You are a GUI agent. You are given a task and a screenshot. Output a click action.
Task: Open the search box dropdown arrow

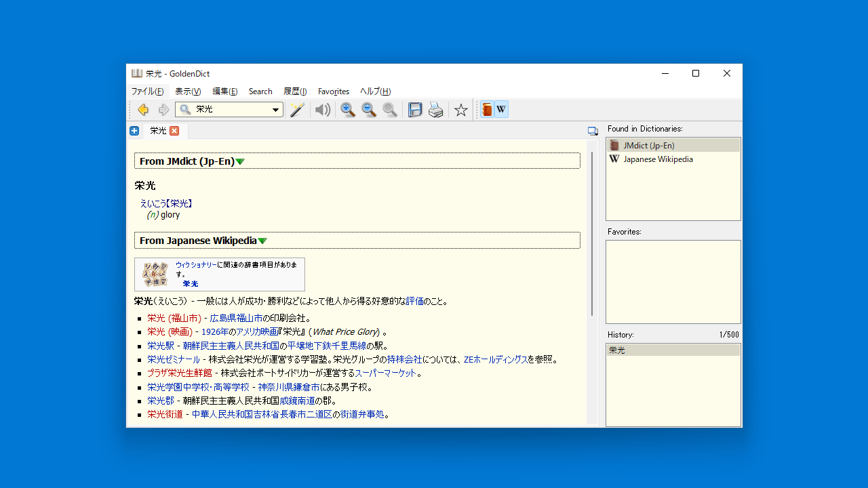[276, 110]
